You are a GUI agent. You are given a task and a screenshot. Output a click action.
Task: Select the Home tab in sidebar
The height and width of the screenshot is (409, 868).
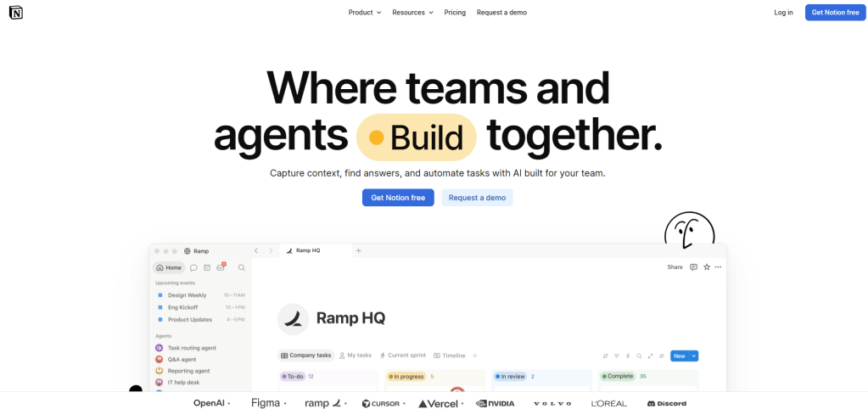pos(169,268)
